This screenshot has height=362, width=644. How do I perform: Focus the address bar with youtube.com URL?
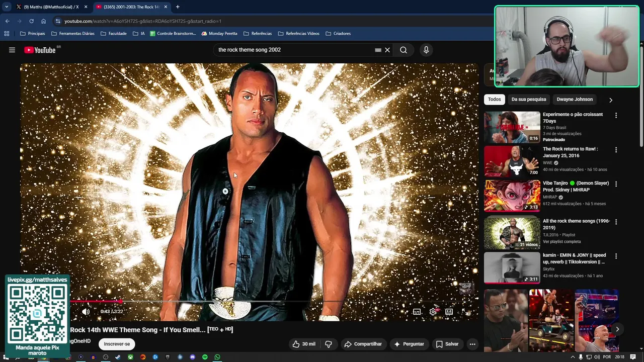coord(272,21)
